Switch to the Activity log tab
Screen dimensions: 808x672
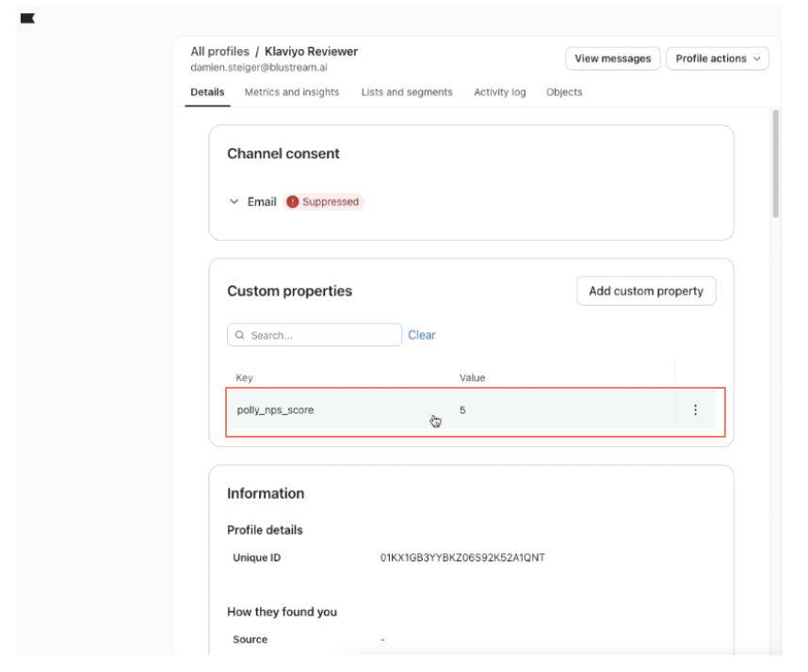pyautogui.click(x=499, y=92)
